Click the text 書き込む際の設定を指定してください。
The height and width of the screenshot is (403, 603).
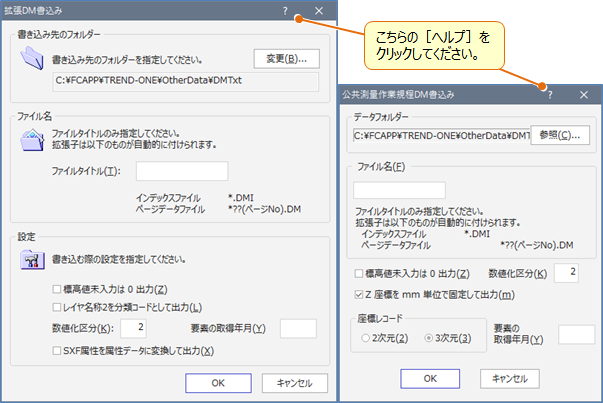click(x=119, y=259)
